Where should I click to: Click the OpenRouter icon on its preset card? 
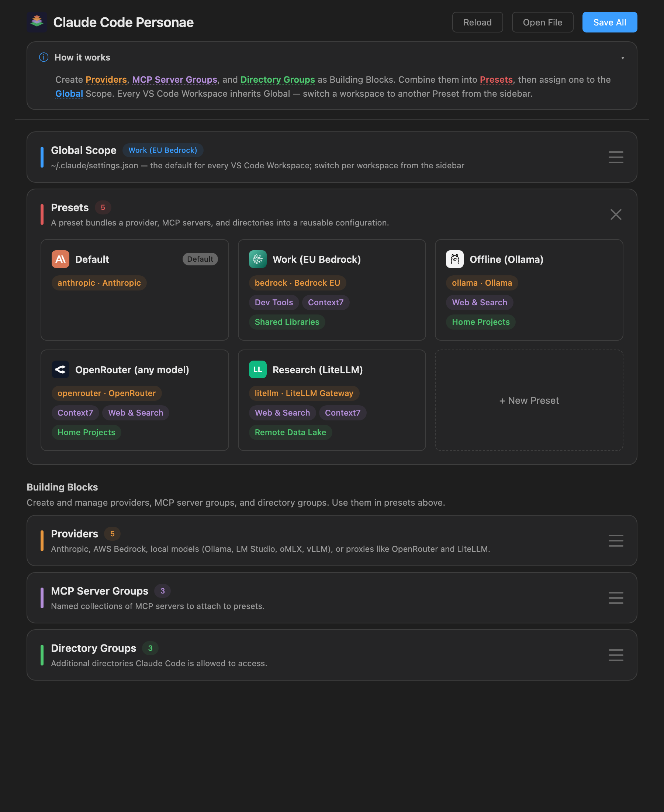pos(60,369)
